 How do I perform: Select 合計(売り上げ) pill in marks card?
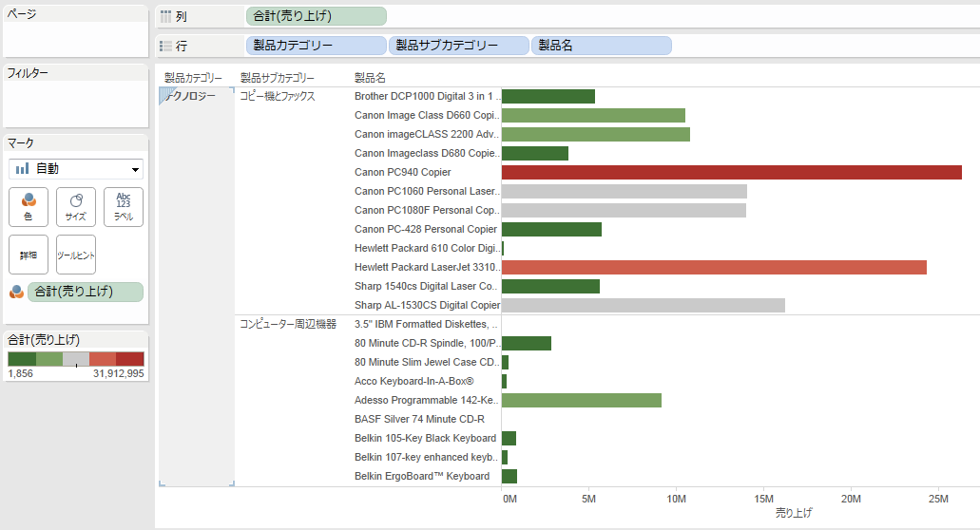coord(85,292)
